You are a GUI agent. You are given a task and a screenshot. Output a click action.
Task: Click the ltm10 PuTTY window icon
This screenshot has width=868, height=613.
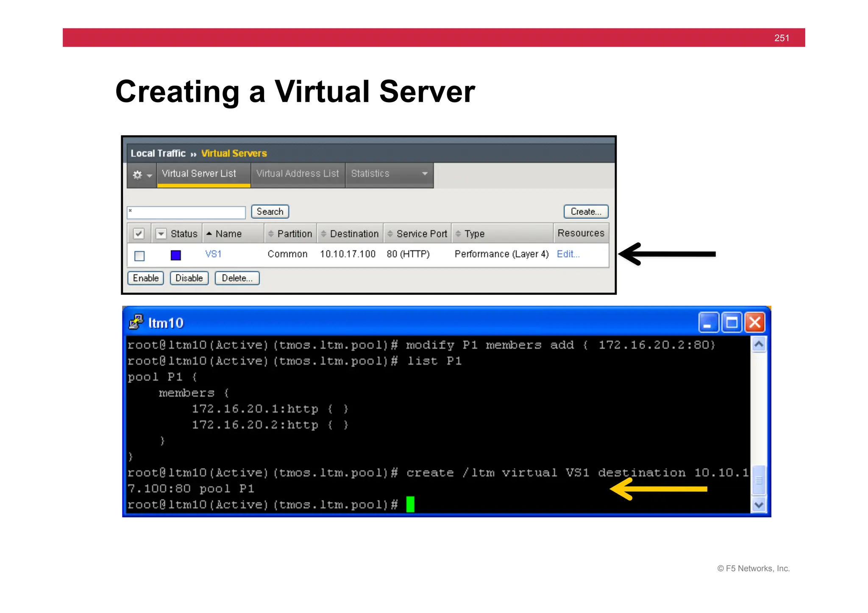point(136,322)
